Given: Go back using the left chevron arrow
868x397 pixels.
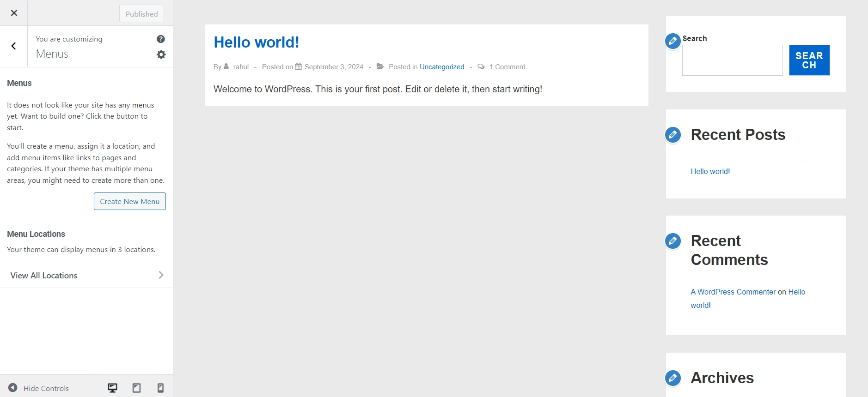Looking at the screenshot, I should tap(14, 46).
